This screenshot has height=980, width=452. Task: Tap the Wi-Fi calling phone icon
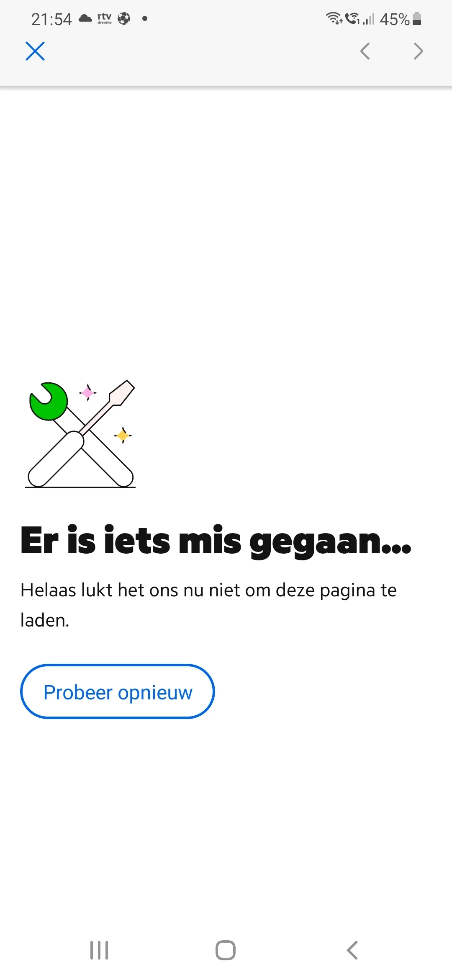click(352, 18)
